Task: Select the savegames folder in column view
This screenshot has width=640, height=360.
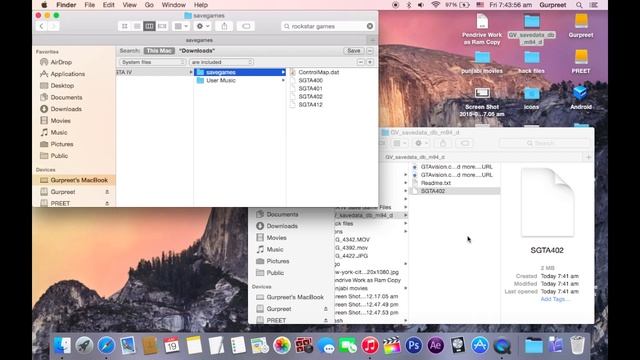Action: click(240, 72)
